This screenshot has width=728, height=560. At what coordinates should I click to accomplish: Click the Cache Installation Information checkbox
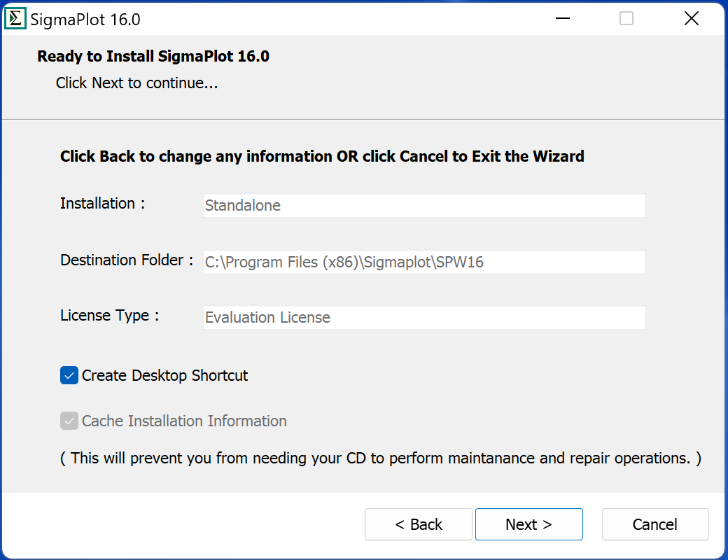pos(69,421)
